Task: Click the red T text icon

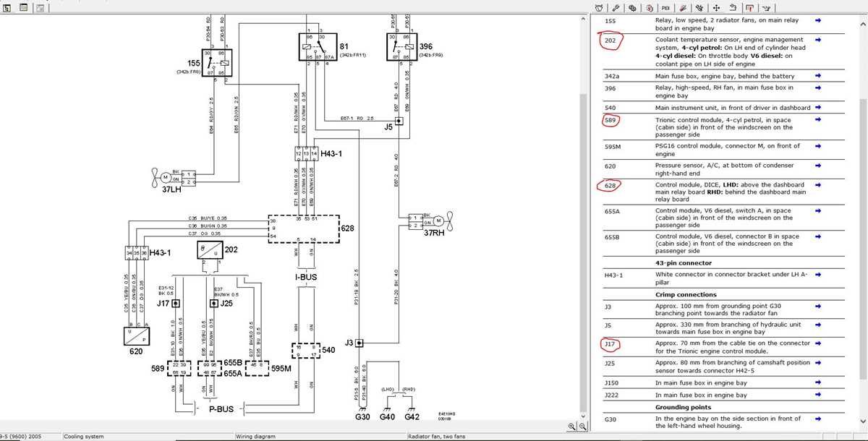Action: [x=749, y=8]
